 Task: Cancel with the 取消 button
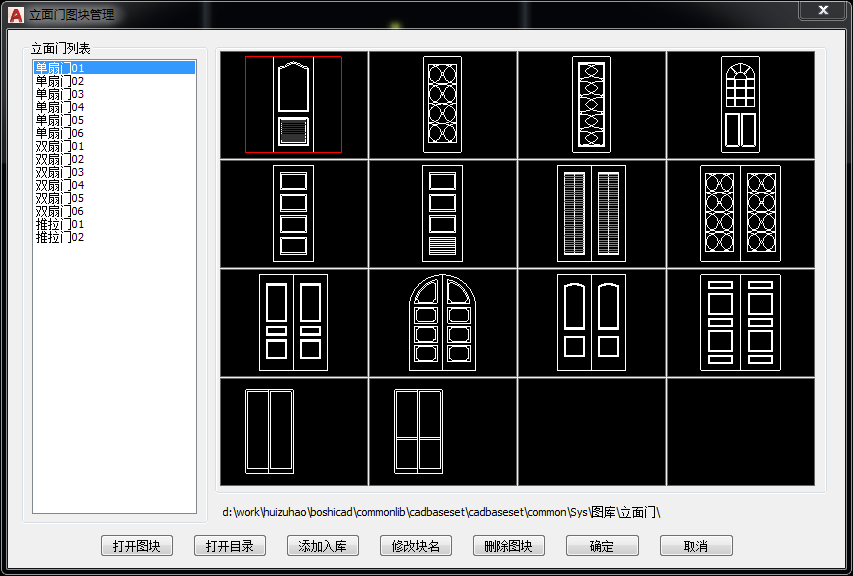(x=696, y=546)
